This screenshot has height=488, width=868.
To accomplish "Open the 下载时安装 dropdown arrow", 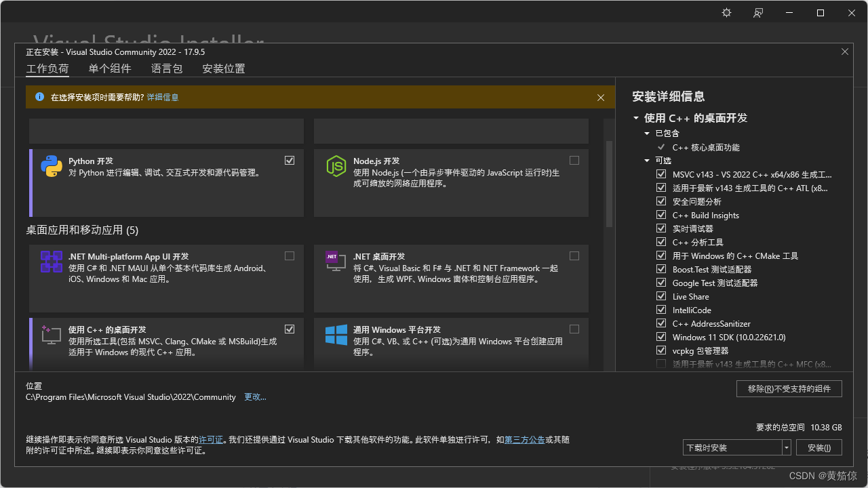I will point(786,447).
